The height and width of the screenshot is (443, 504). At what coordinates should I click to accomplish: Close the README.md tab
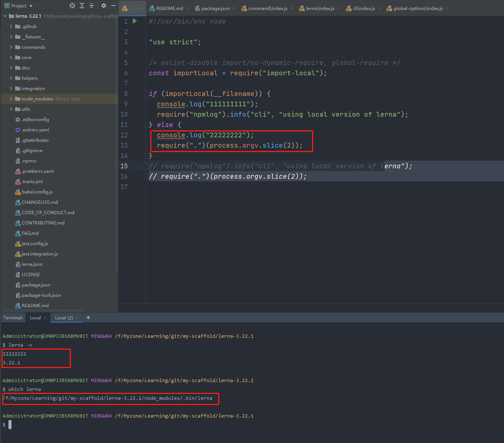(x=187, y=8)
